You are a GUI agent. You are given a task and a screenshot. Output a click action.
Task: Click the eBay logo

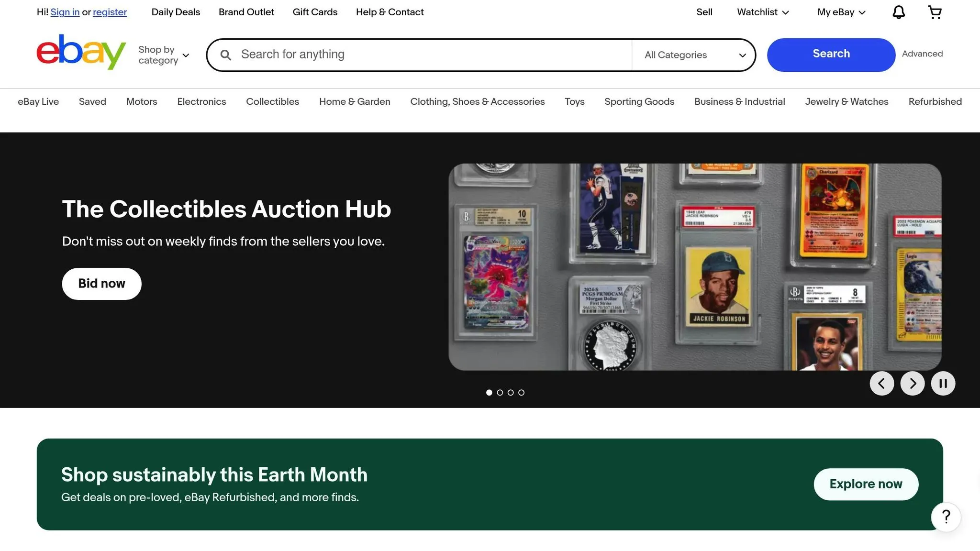click(x=81, y=52)
